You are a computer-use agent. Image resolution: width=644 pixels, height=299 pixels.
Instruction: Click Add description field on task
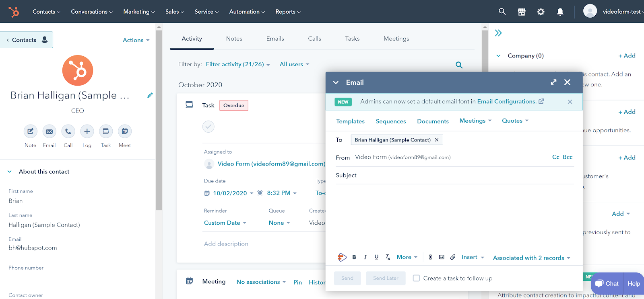click(x=226, y=244)
